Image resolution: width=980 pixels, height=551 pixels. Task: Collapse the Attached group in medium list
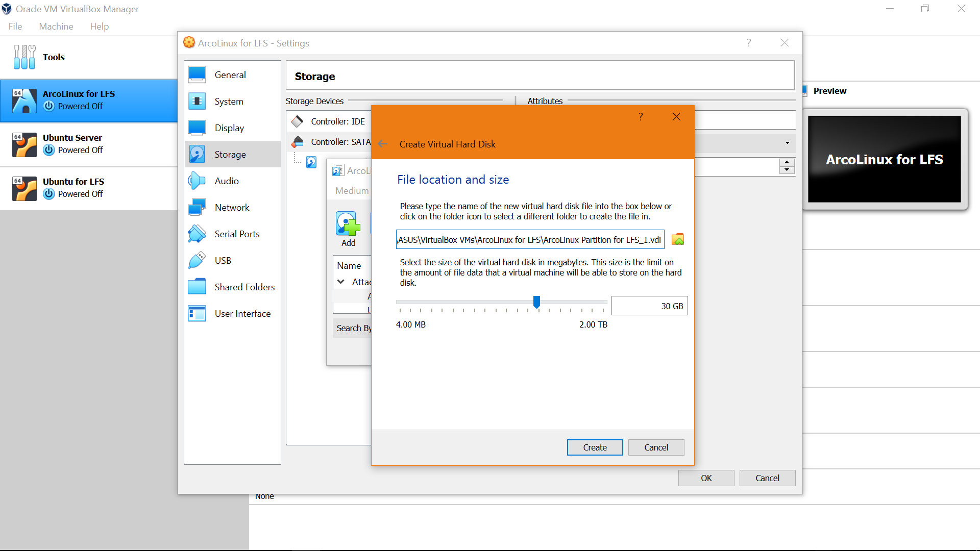[341, 282]
